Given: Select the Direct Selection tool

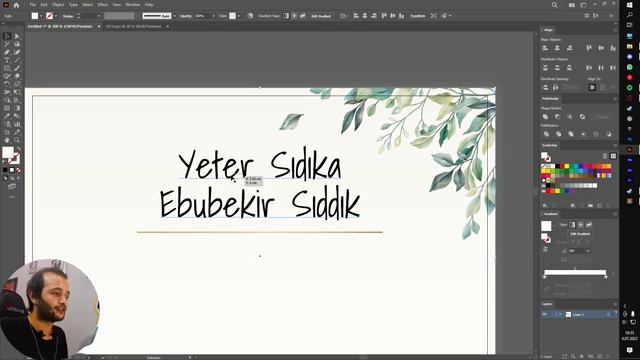Looking at the screenshot, I should tap(17, 36).
